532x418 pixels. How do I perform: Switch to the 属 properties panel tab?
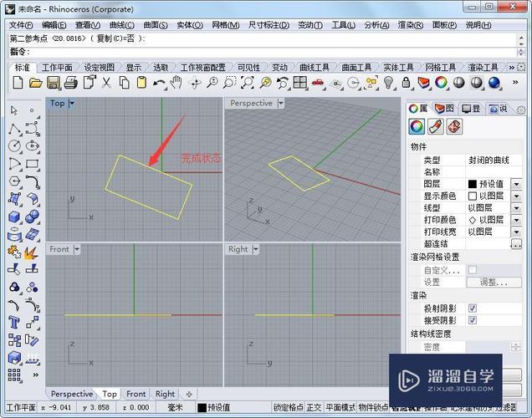point(418,109)
